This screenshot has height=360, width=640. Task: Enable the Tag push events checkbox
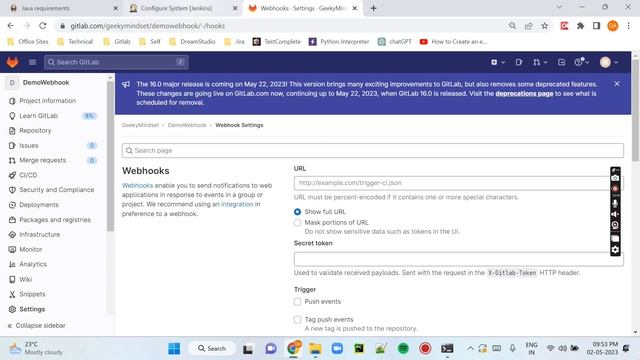[298, 320]
